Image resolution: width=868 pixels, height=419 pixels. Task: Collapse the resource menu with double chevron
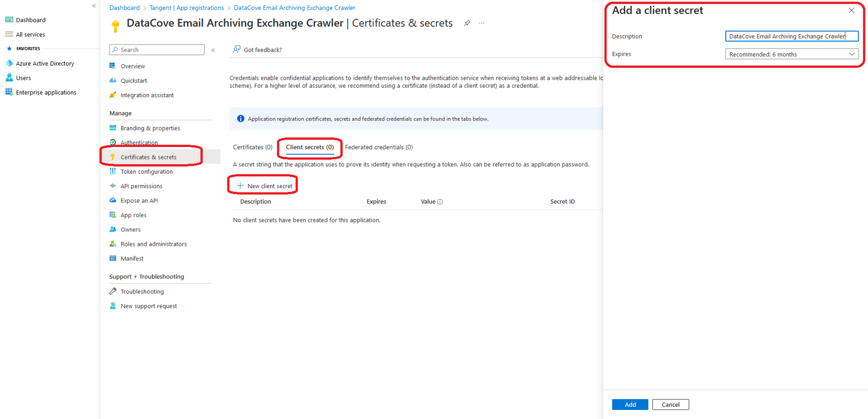(x=213, y=50)
